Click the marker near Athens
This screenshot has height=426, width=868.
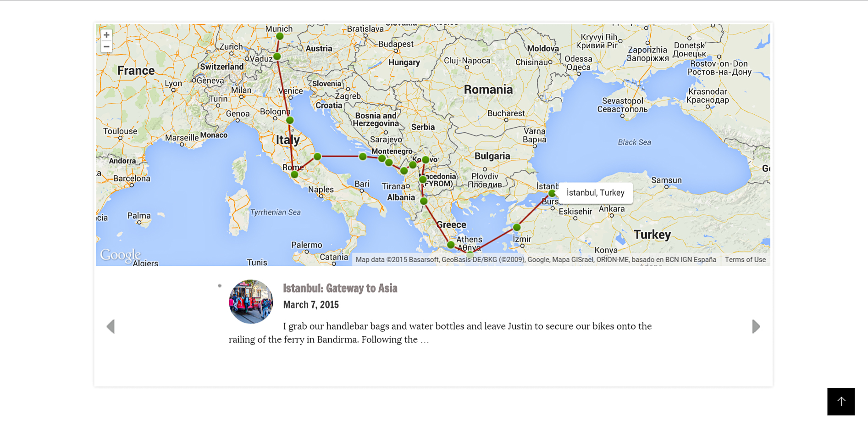pyautogui.click(x=451, y=245)
